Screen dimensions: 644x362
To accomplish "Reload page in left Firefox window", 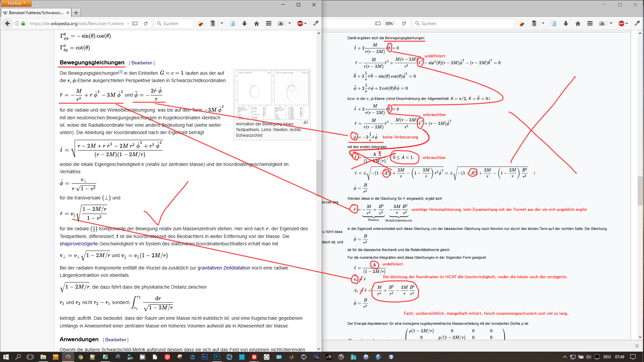I will tap(146, 23).
